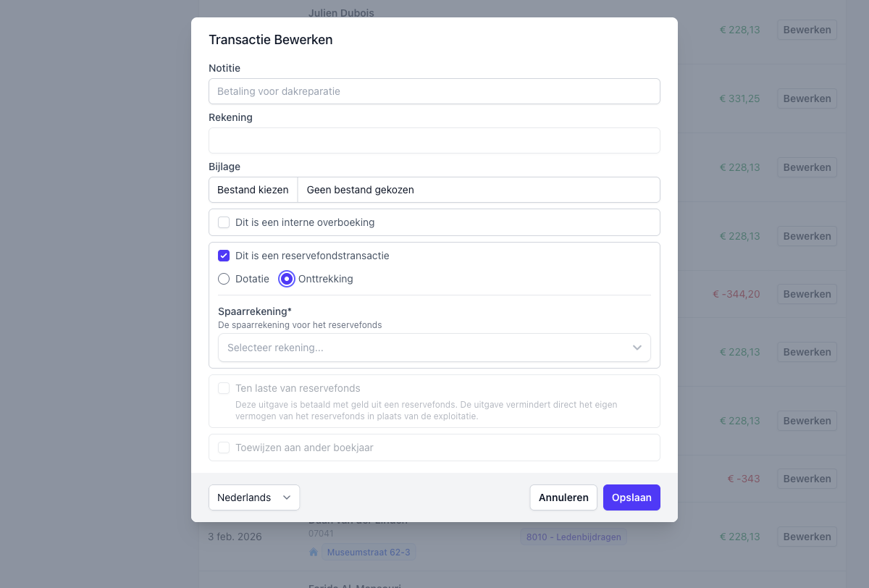Check the Ten laste van reservefonds box

(224, 388)
